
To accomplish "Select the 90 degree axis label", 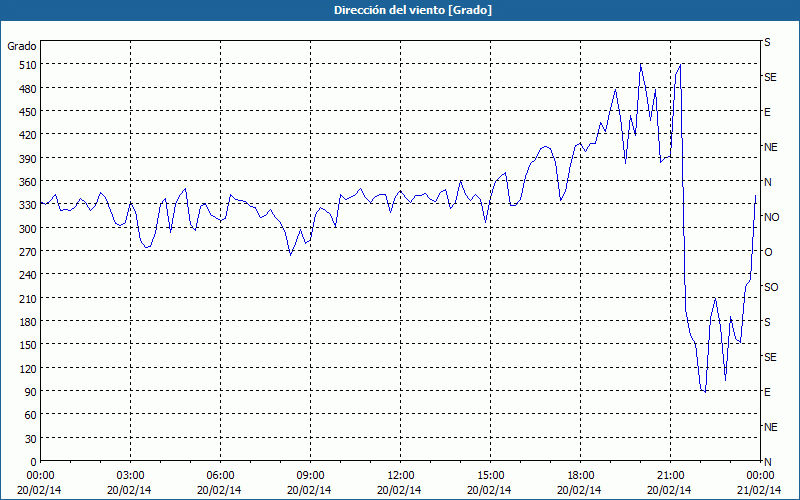I will (30, 391).
